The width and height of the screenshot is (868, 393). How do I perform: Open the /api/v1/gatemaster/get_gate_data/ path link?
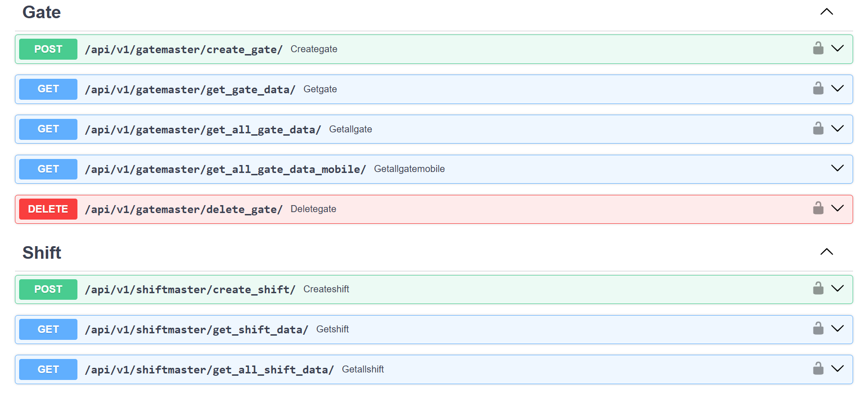[190, 90]
